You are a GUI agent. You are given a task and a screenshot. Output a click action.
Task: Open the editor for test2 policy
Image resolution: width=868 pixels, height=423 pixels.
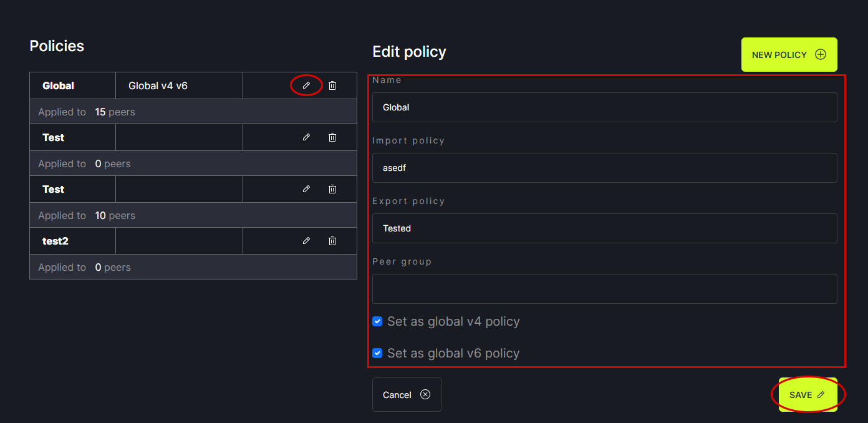coord(306,241)
